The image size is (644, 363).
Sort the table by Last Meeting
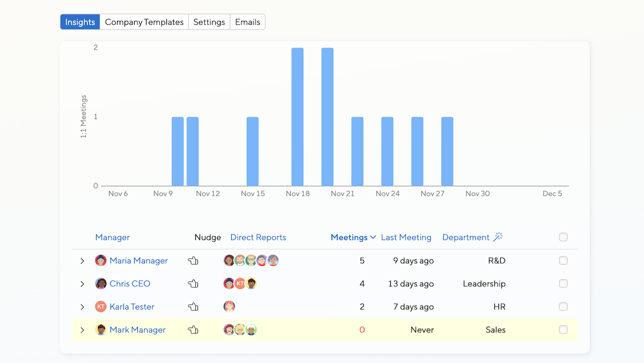coord(406,237)
